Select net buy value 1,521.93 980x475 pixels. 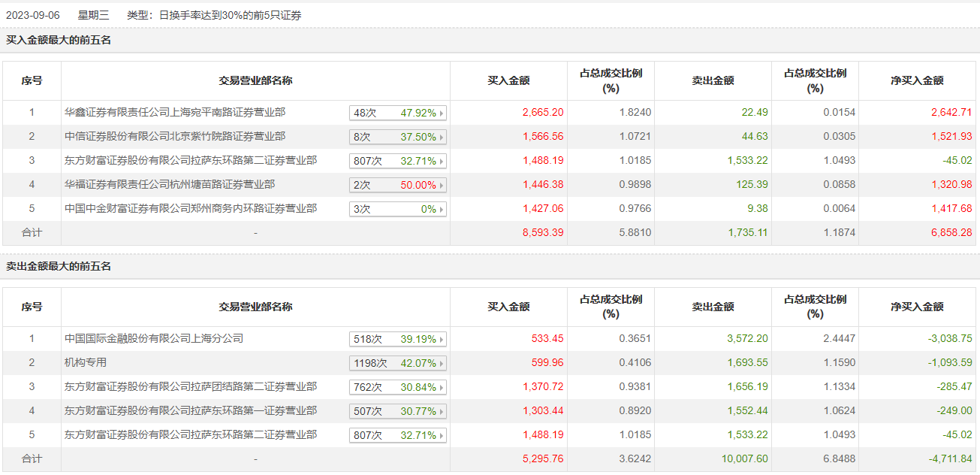(951, 137)
